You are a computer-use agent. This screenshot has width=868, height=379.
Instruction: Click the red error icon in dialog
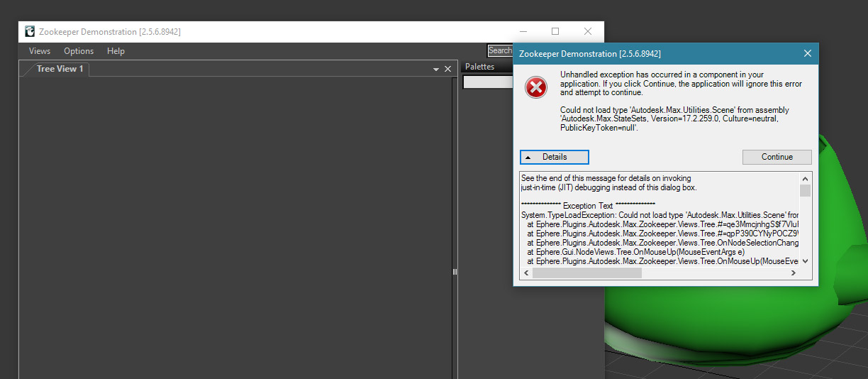coord(536,87)
